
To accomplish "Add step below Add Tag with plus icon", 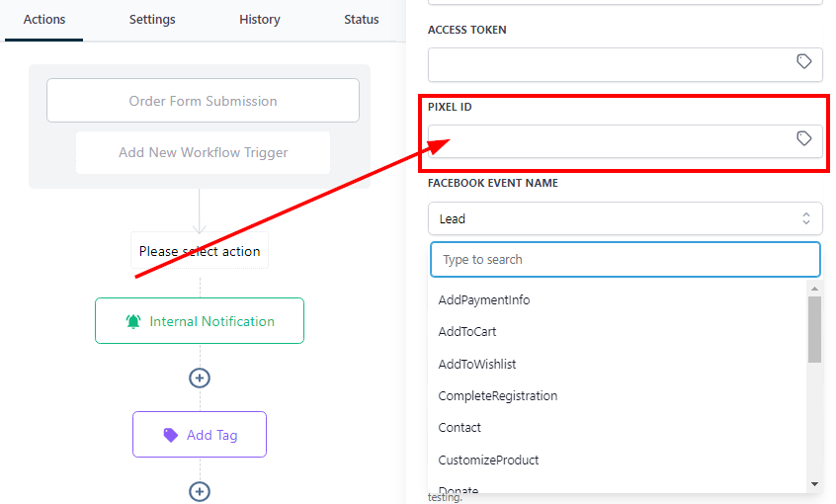I will pos(200,491).
